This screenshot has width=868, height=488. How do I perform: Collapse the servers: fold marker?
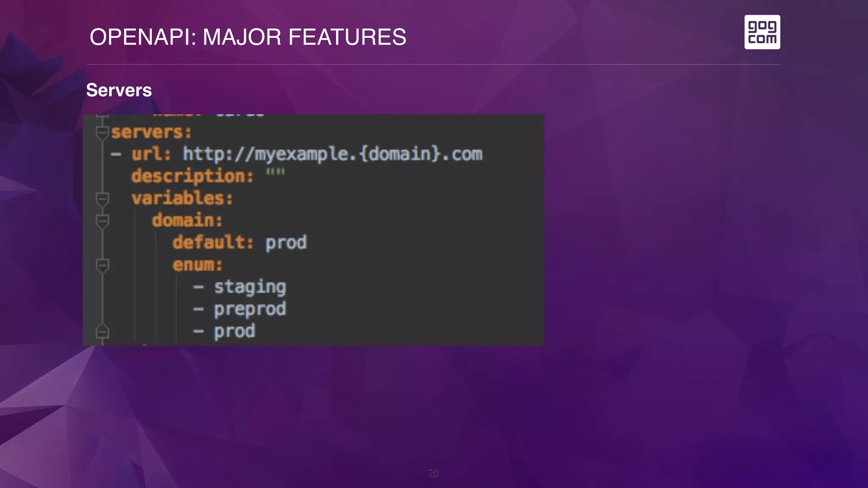(102, 133)
